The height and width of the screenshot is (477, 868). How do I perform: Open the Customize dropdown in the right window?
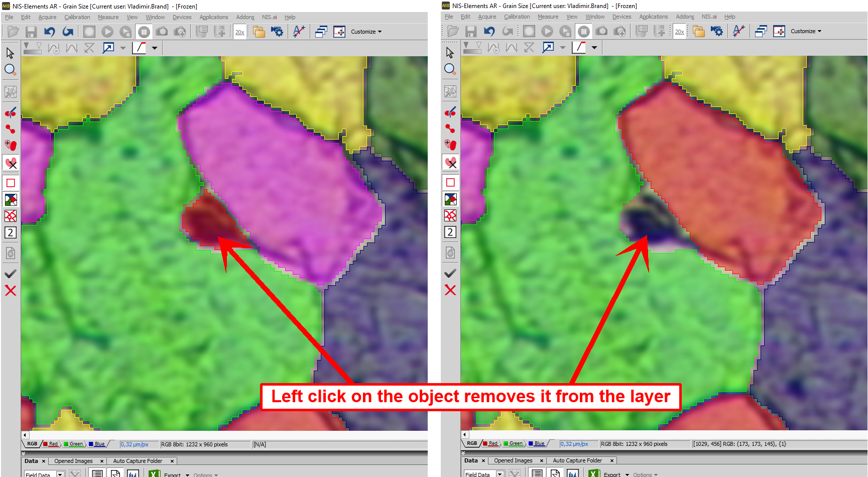(806, 31)
